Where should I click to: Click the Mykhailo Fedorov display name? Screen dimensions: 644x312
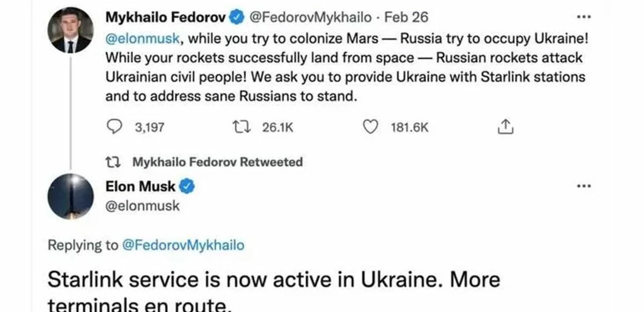coord(166,17)
